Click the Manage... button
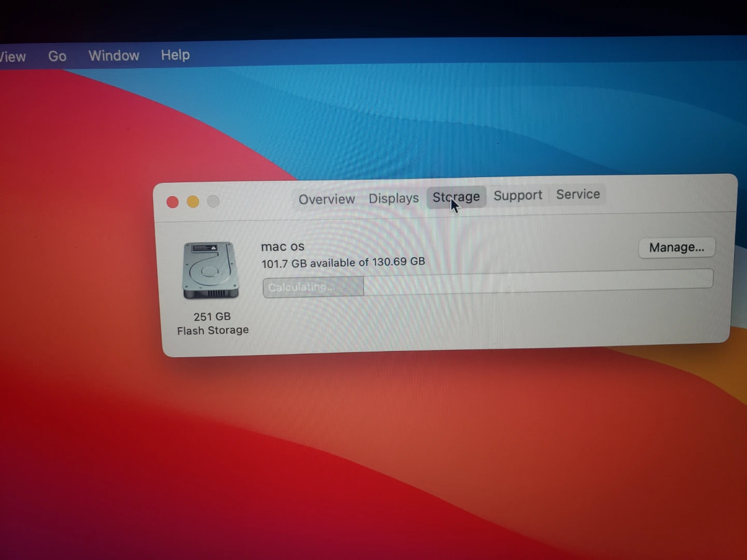The height and width of the screenshot is (560, 747). (x=676, y=247)
